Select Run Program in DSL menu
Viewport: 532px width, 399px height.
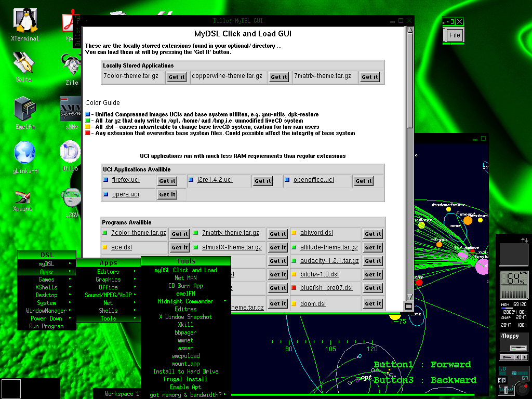point(46,326)
